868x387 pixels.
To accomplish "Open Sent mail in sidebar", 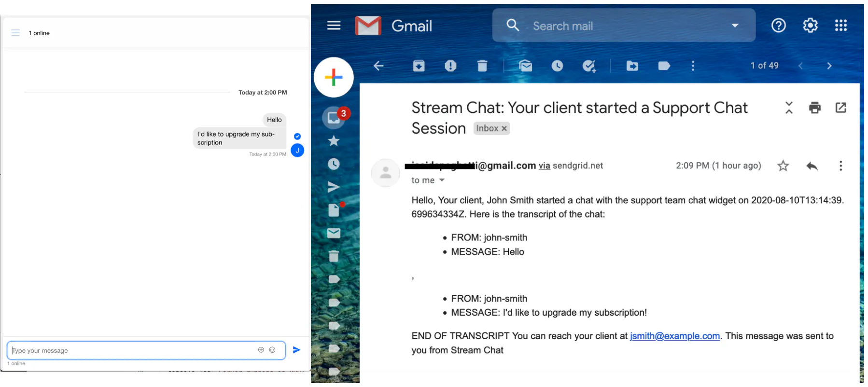I will (334, 187).
